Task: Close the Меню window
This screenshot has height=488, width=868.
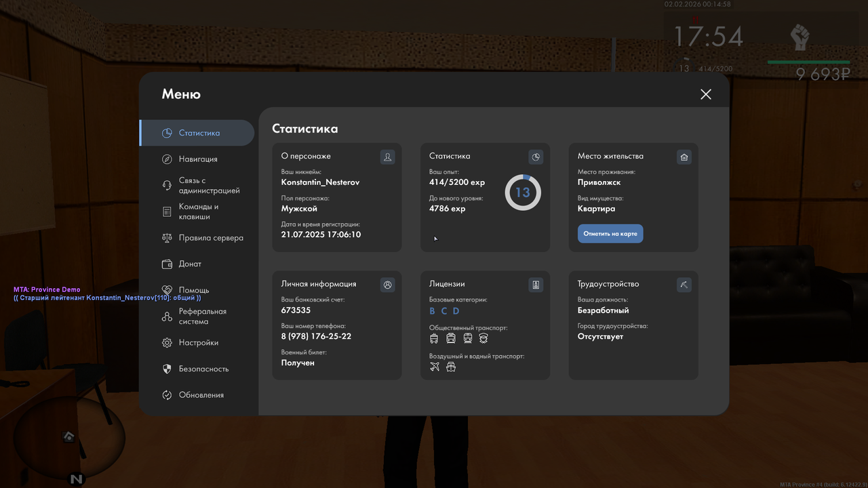Action: point(706,94)
